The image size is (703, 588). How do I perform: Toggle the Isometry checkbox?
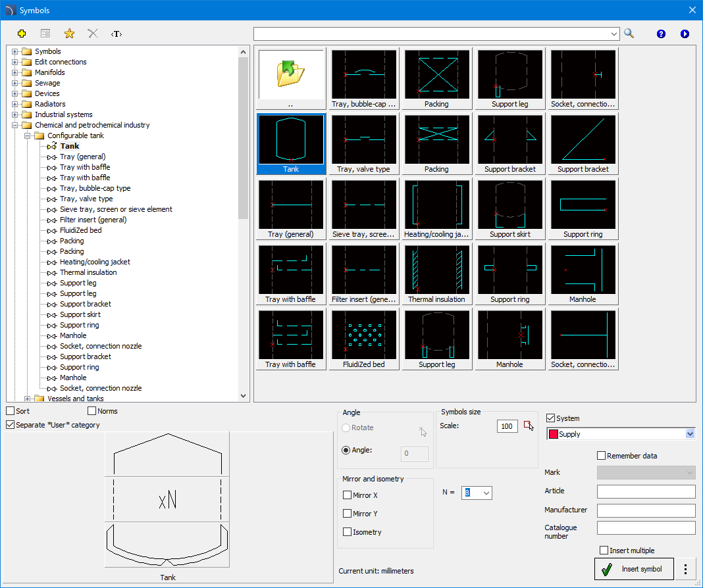348,532
